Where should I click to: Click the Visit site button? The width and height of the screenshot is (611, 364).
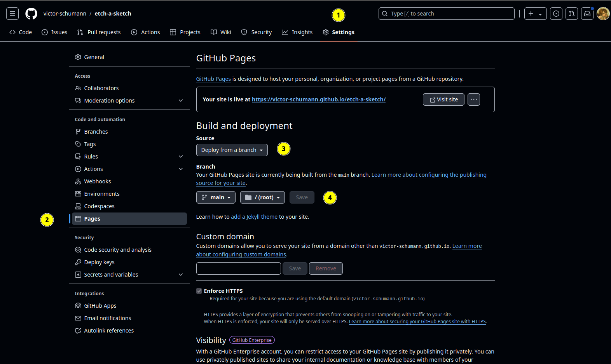pyautogui.click(x=443, y=99)
